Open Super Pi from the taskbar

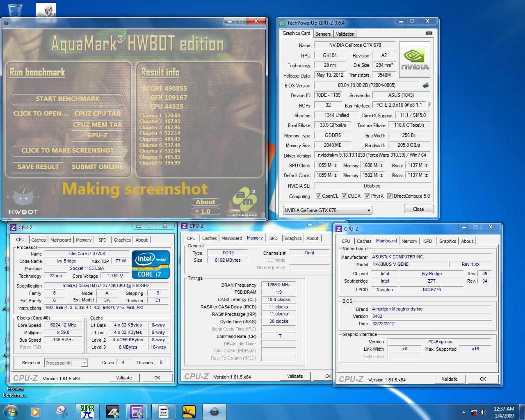[87, 411]
